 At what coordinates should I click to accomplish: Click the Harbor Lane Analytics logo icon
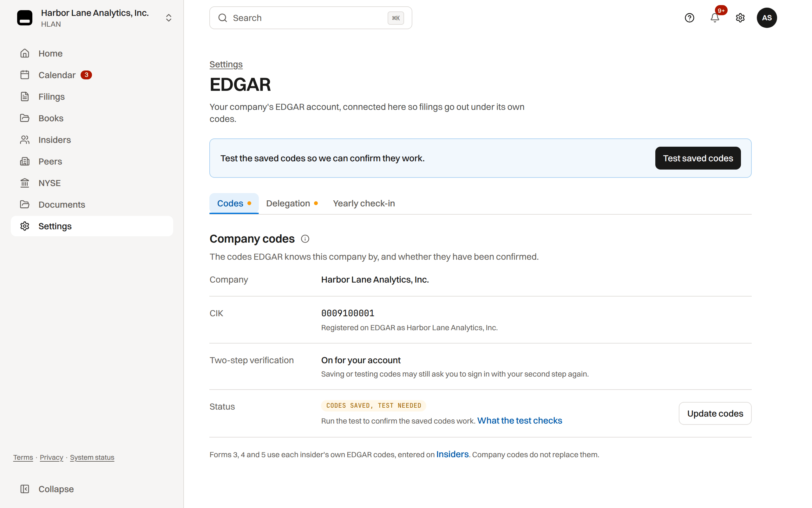24,18
